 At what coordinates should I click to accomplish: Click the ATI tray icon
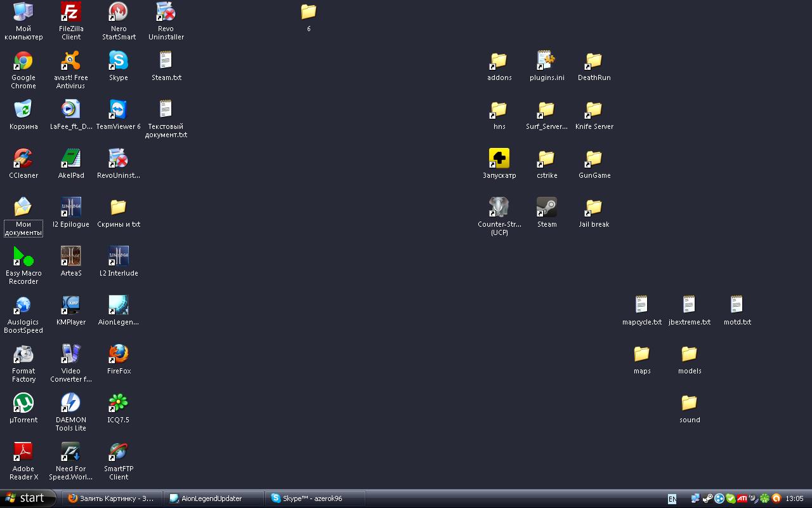(x=742, y=498)
